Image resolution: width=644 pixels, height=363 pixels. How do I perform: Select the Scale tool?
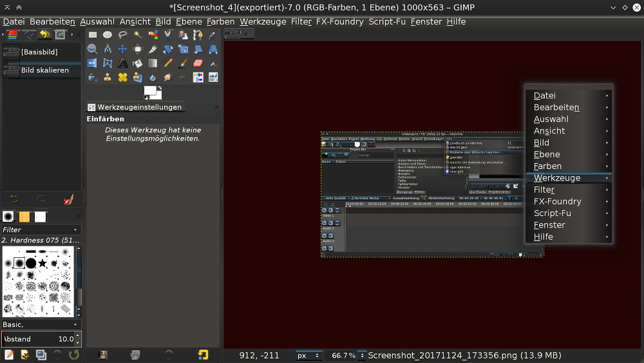(183, 50)
